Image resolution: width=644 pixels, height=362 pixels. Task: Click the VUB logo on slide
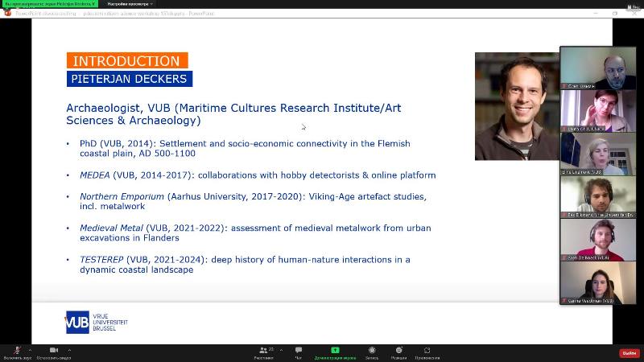(77, 322)
